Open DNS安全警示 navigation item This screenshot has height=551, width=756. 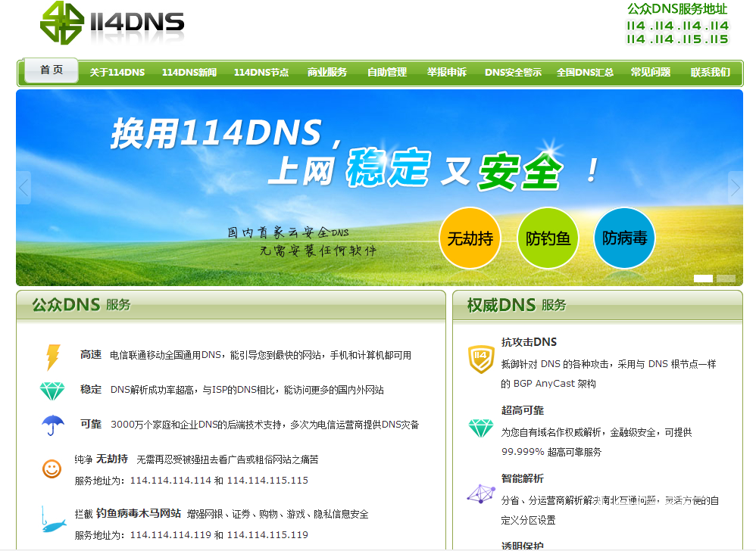(x=513, y=72)
